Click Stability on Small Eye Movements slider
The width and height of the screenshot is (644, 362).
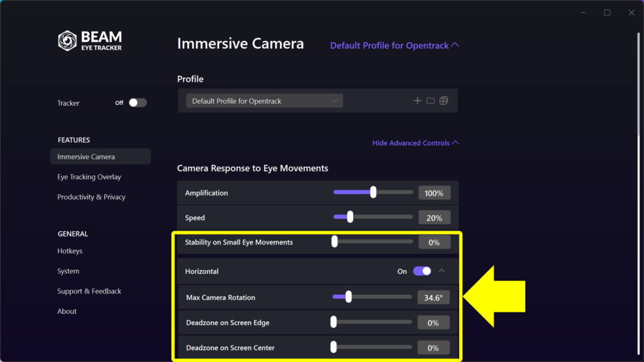tap(373, 241)
